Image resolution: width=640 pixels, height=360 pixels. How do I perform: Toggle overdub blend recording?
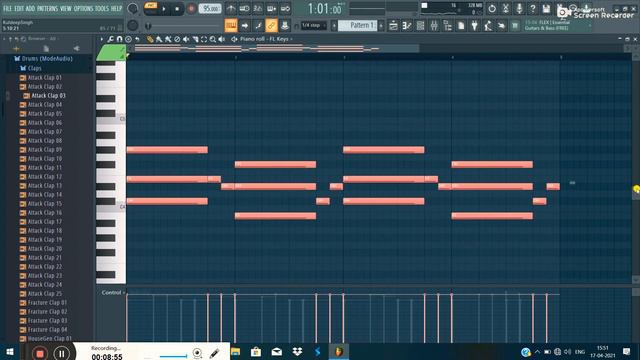pos(271,8)
